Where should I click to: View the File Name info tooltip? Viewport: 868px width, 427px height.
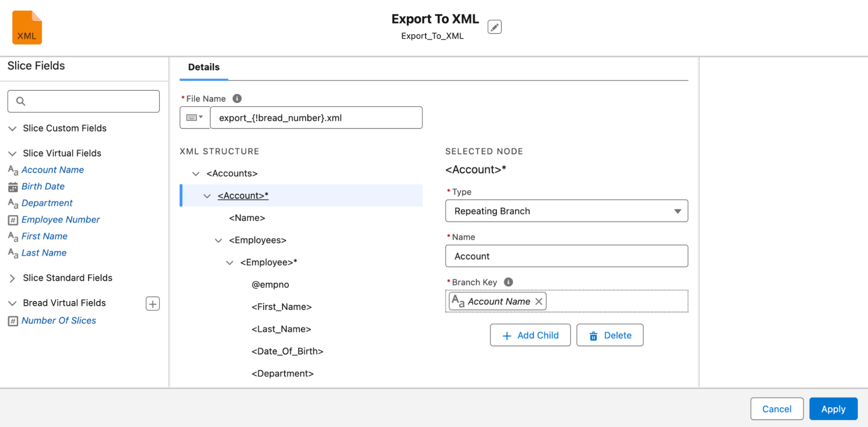pos(236,98)
